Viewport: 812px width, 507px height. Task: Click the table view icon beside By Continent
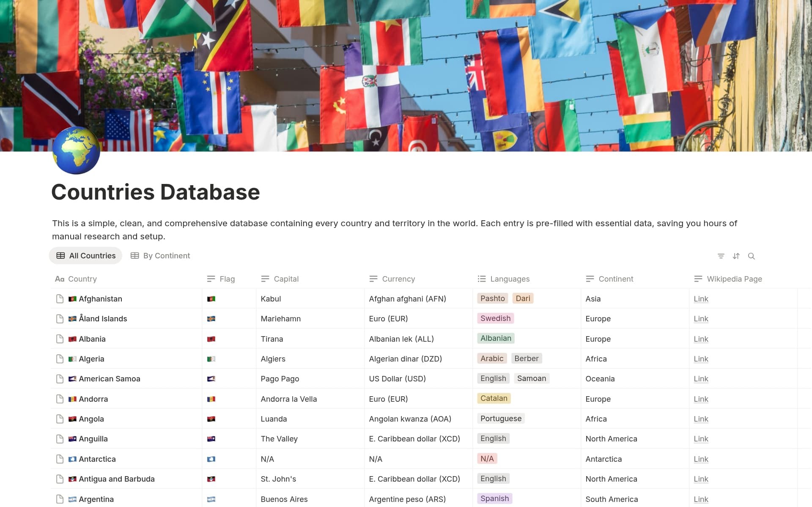point(135,255)
